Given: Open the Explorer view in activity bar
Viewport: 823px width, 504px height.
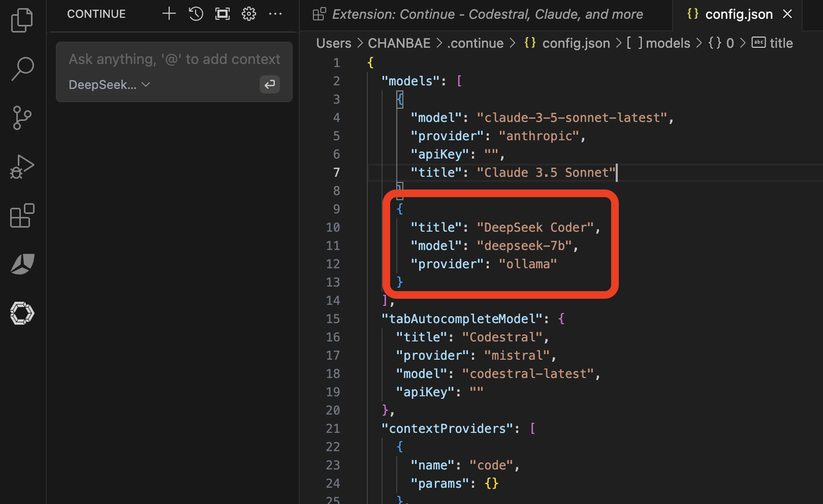Looking at the screenshot, I should 22,20.
